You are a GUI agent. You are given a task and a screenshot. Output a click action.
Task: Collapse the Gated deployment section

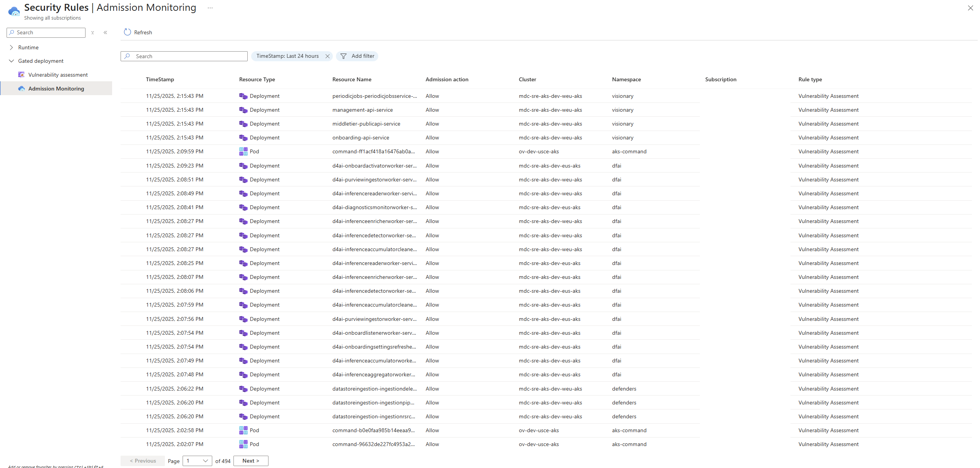click(x=11, y=61)
